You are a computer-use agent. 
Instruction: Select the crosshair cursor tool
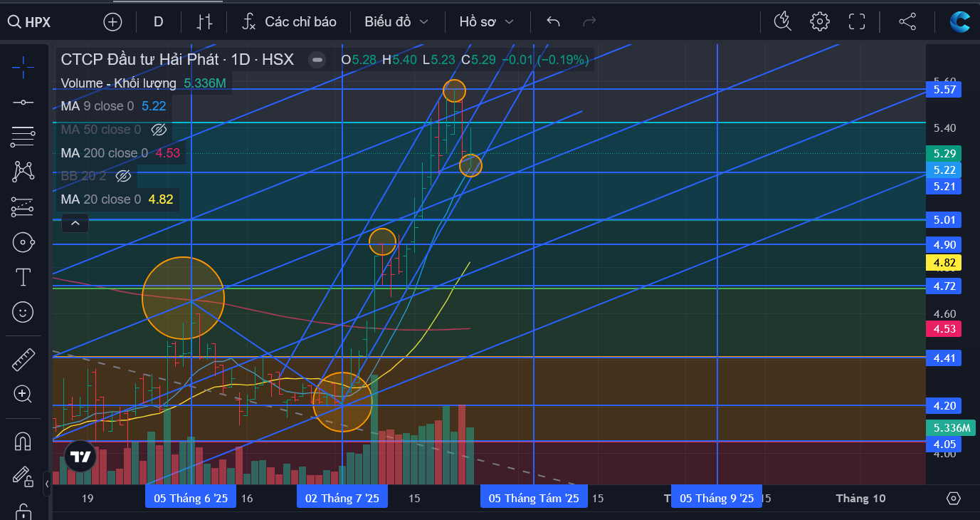pos(23,68)
